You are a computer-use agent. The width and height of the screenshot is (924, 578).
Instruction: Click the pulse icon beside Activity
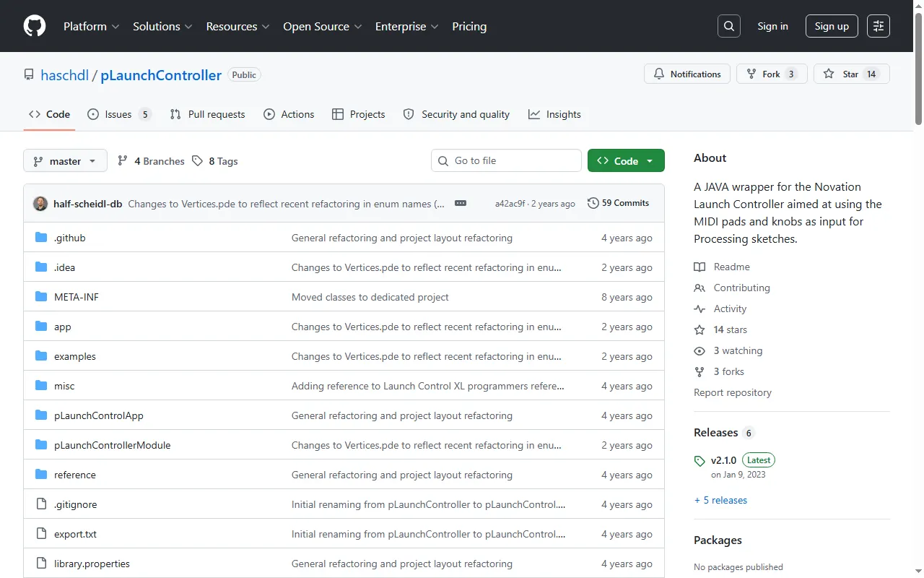[x=699, y=309]
